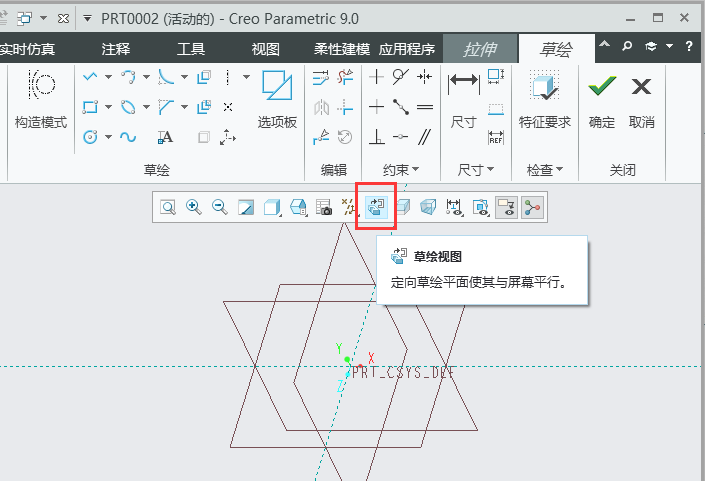705x481 pixels.
Task: Click the Palette (选项板) tool
Action: click(277, 98)
